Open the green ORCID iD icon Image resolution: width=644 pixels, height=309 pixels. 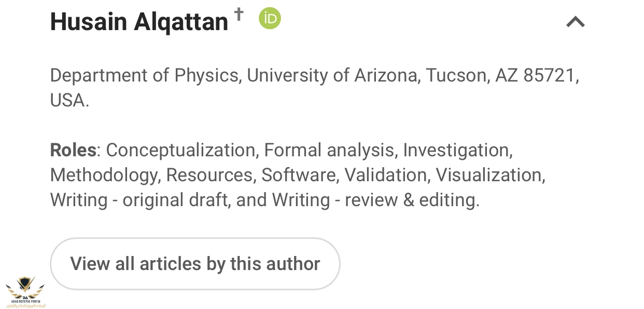click(270, 19)
